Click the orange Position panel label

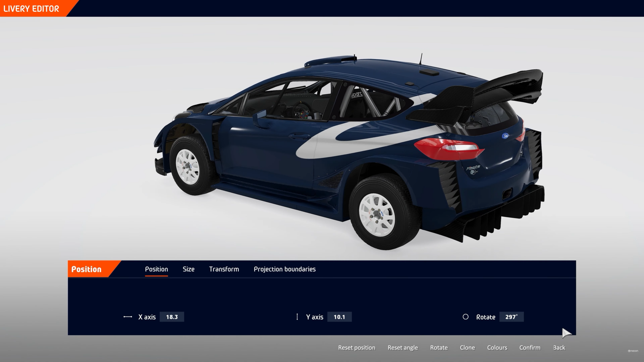point(86,269)
